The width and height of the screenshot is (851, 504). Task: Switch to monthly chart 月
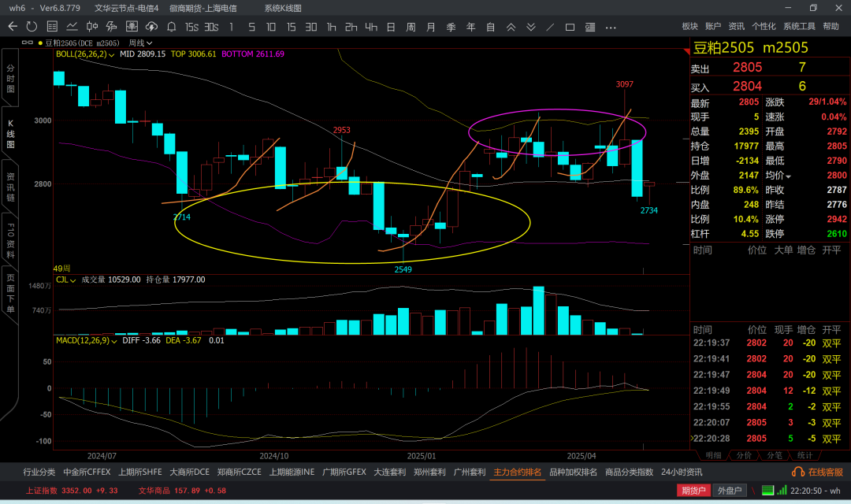coord(431,27)
